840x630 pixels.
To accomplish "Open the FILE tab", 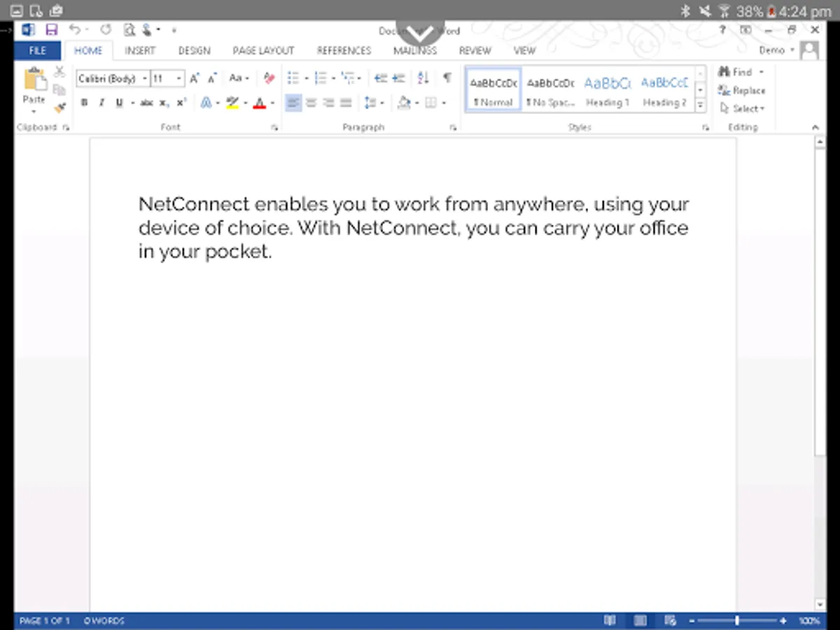I will [38, 50].
